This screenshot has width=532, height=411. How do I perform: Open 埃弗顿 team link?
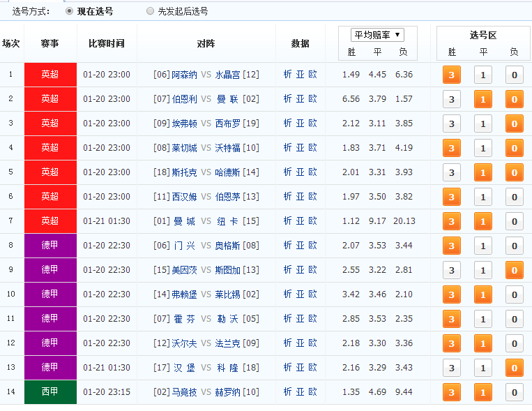click(184, 124)
